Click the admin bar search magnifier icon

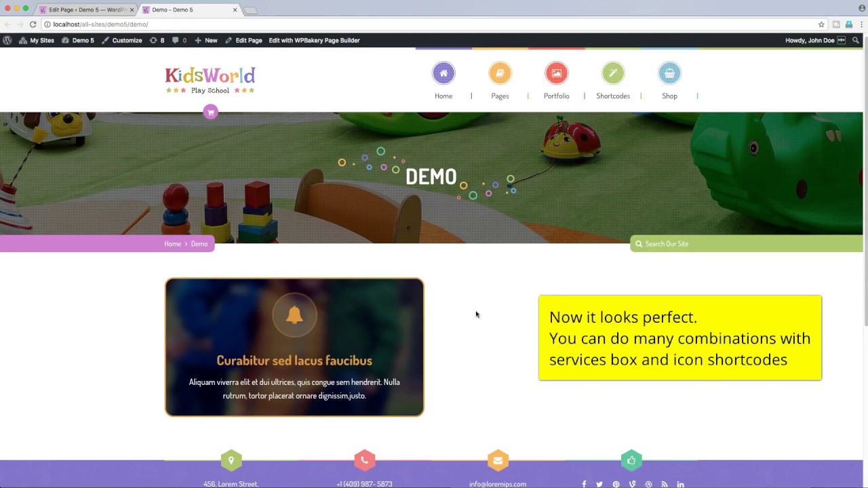(x=856, y=40)
